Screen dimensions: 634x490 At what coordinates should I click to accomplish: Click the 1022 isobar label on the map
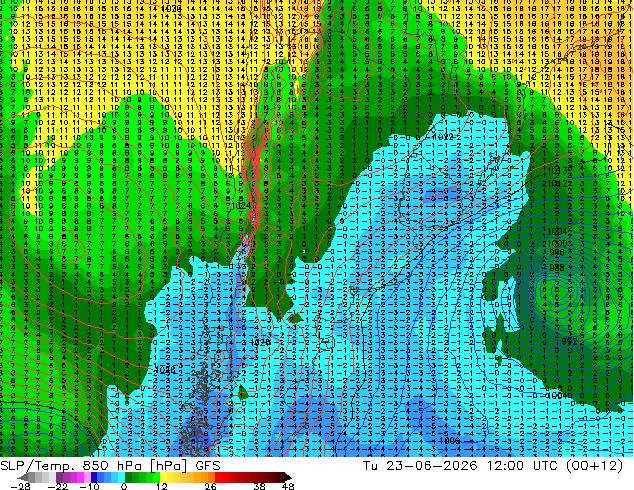coord(444,137)
